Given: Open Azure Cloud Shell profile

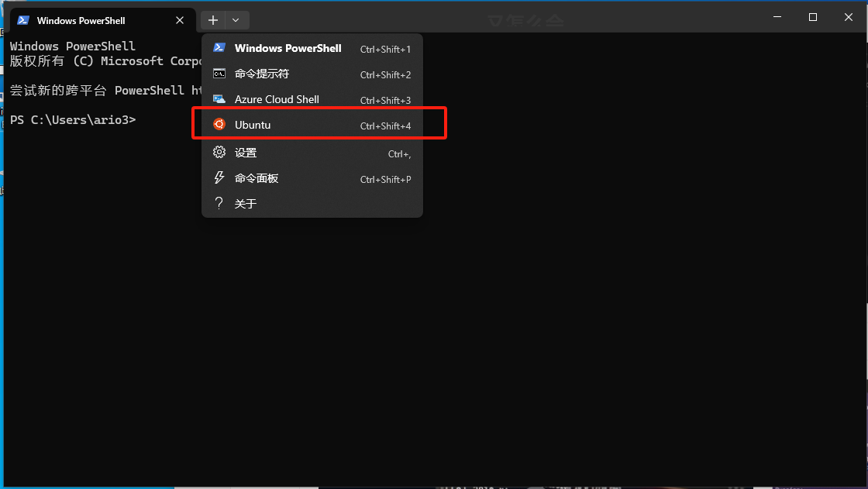Looking at the screenshot, I should pos(312,100).
